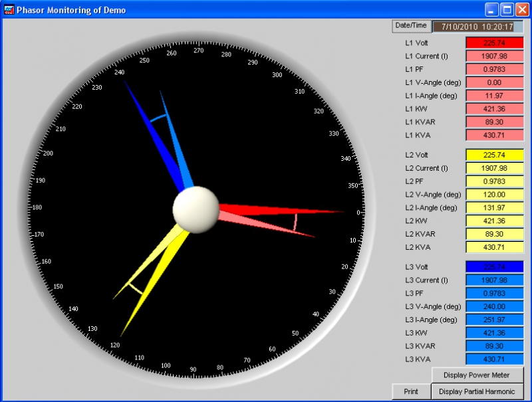Click the yellow L2 Volt value field

(x=494, y=155)
